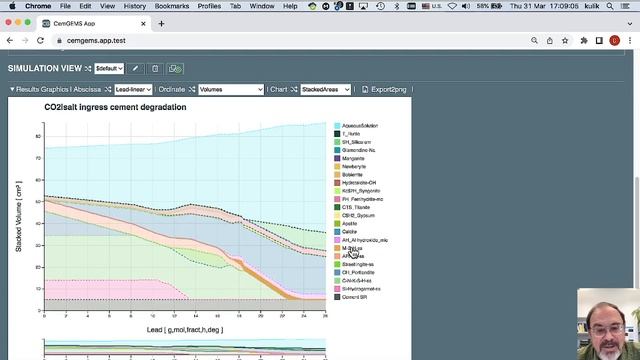This screenshot has width=640, height=360.
Task: Go back with the browser back arrow
Action: pyautogui.click(x=10, y=40)
